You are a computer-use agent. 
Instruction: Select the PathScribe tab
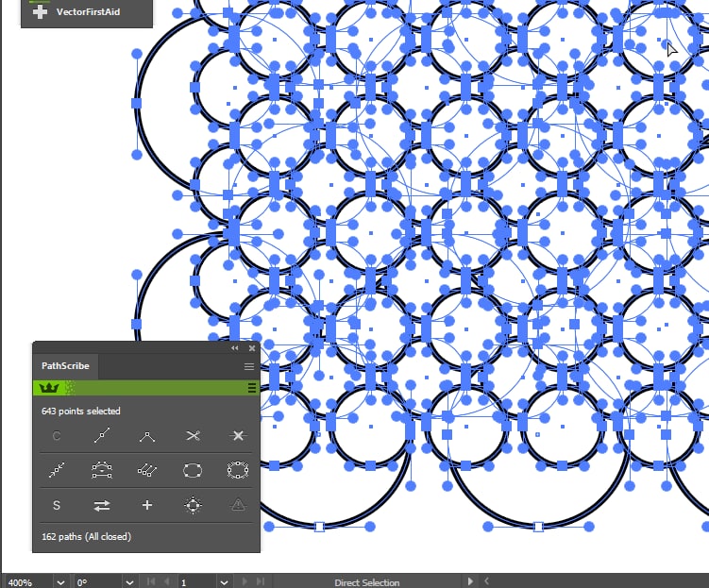[x=65, y=366]
